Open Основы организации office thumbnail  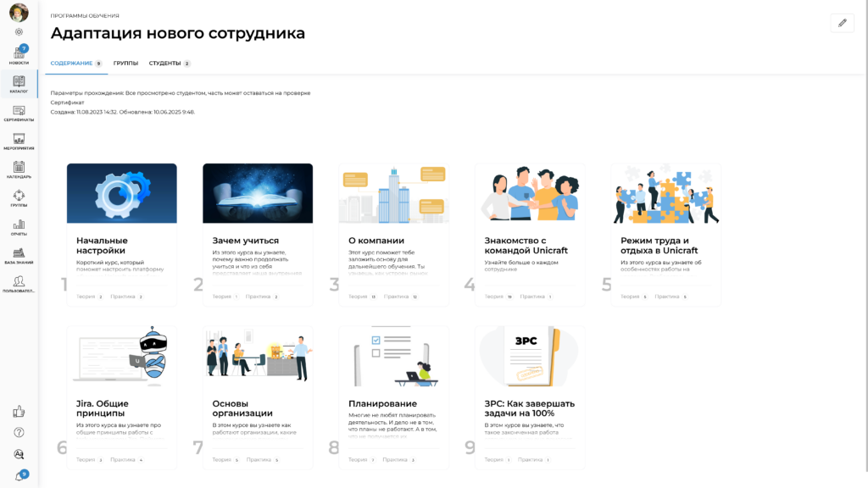258,357
